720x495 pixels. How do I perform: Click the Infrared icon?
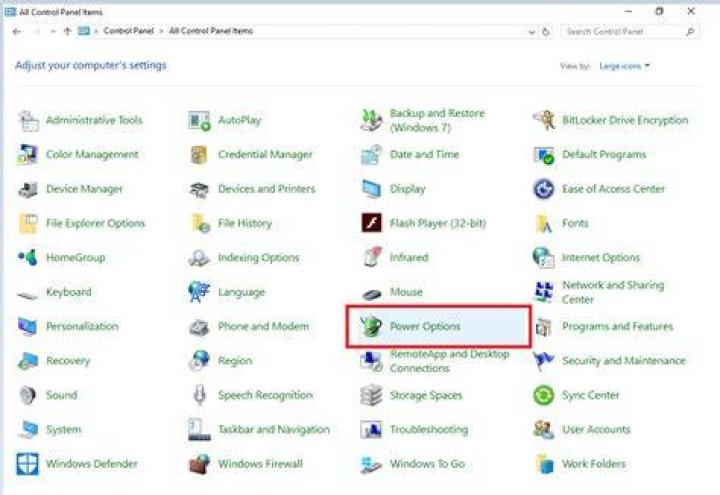[x=372, y=257]
